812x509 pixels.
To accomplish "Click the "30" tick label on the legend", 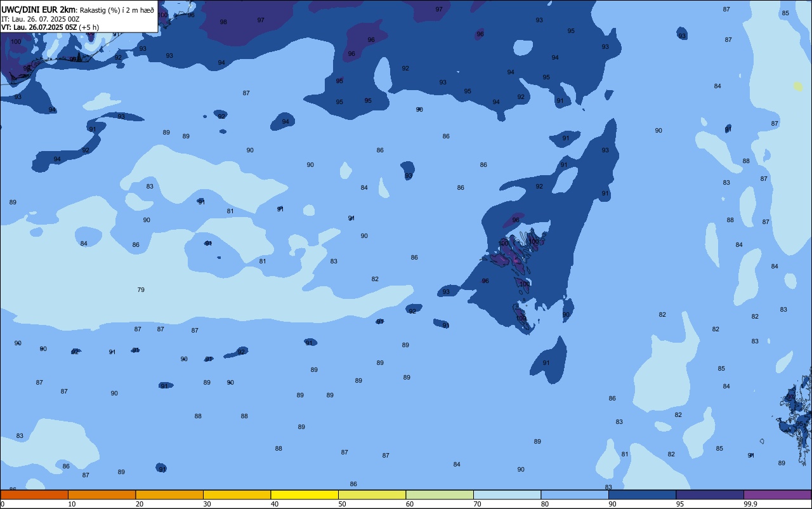I will click(207, 504).
